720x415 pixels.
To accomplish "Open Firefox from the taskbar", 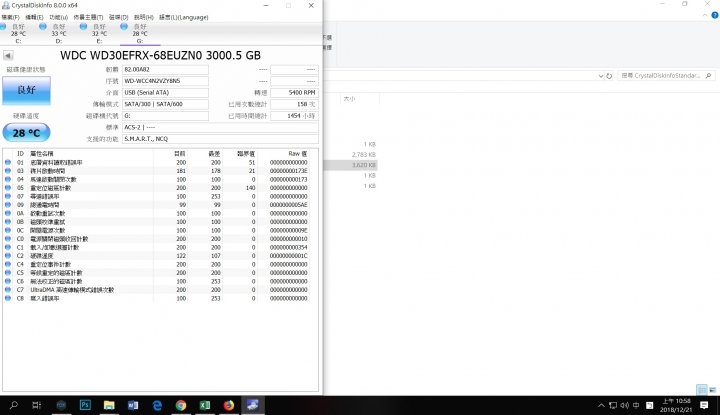I will pos(229,405).
